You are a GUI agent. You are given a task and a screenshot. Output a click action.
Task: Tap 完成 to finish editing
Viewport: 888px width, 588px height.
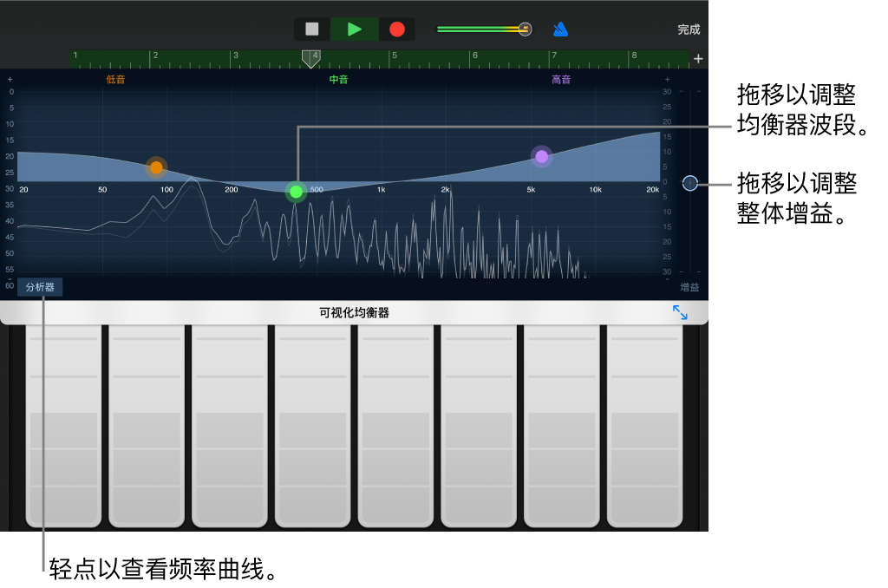(x=689, y=29)
